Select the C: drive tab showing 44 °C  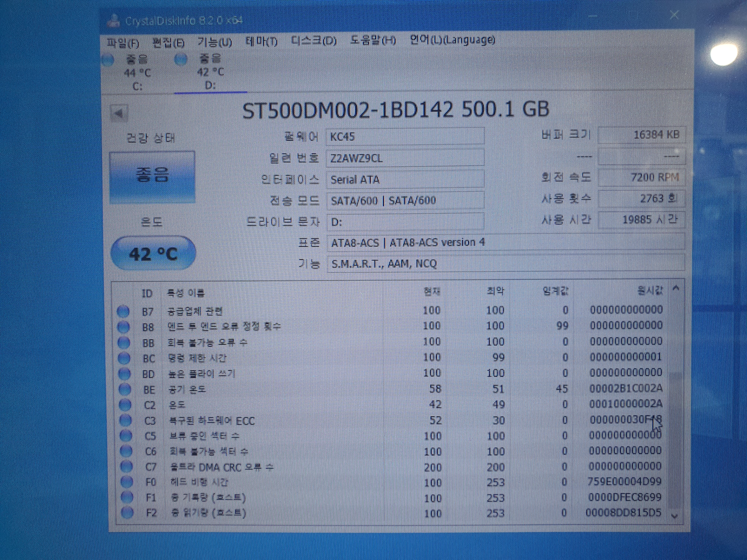(137, 73)
